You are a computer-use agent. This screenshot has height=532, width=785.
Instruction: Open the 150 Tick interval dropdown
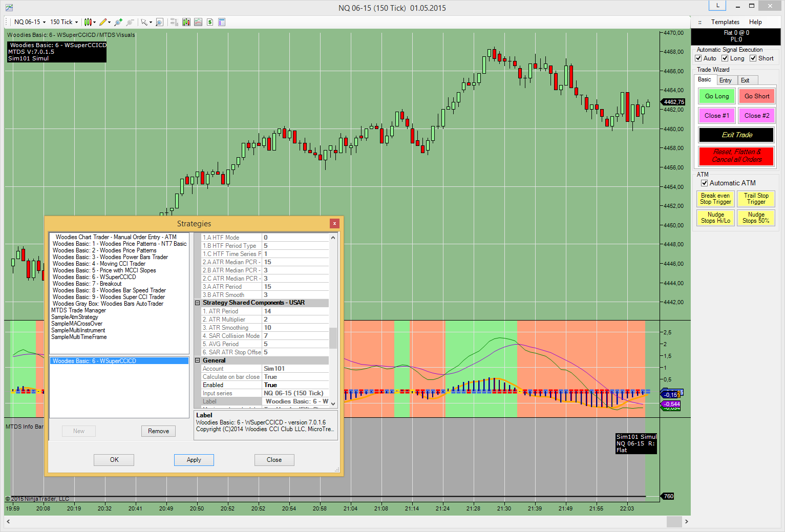pyautogui.click(x=64, y=22)
